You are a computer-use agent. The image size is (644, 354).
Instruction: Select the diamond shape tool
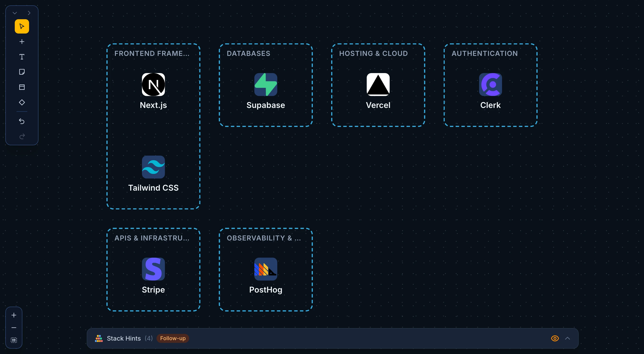click(x=22, y=102)
